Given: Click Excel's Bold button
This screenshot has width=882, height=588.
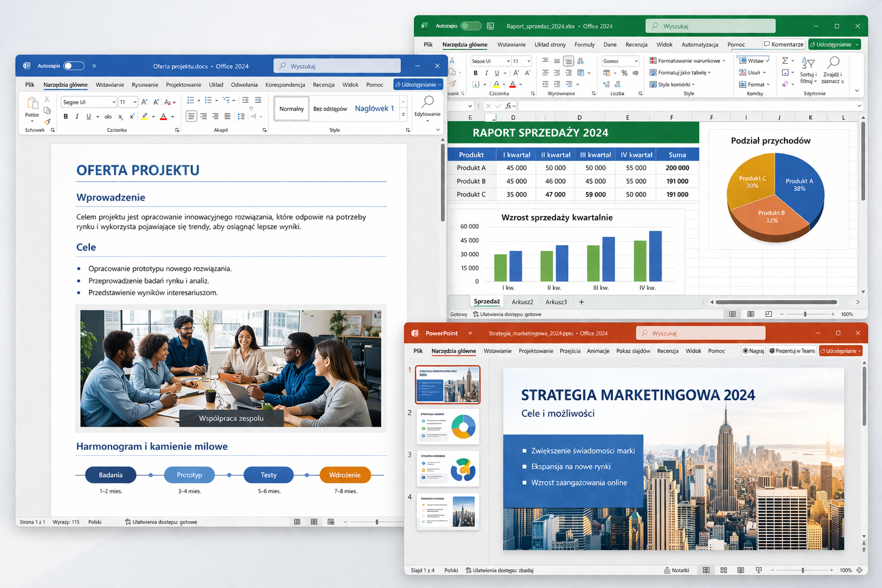Looking at the screenshot, I should (475, 73).
